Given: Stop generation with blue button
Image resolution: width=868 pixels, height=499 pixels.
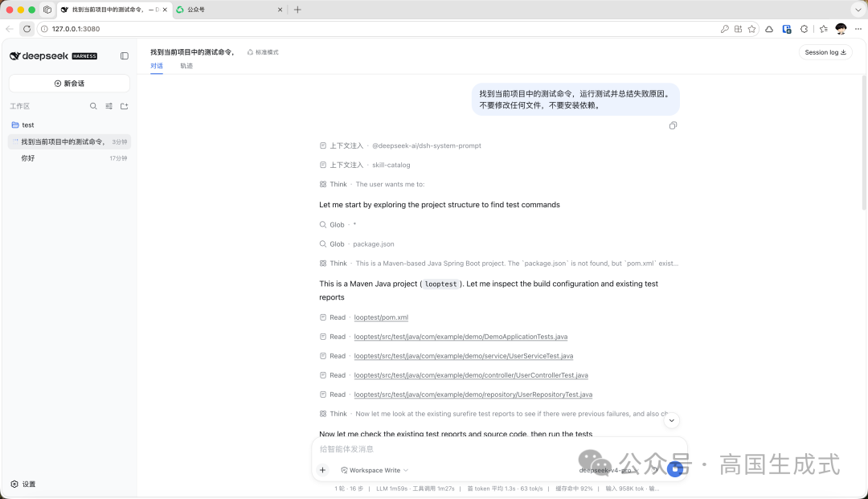Looking at the screenshot, I should point(675,469).
